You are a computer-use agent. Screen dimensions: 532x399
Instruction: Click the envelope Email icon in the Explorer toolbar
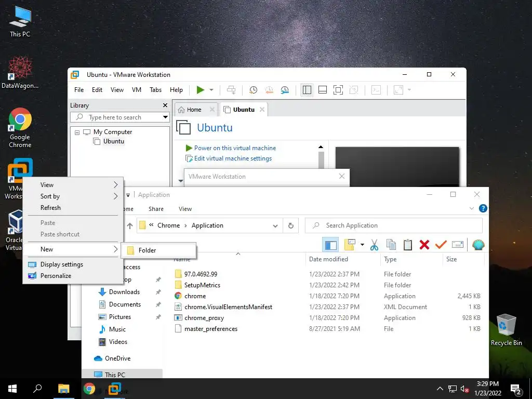pyautogui.click(x=457, y=245)
